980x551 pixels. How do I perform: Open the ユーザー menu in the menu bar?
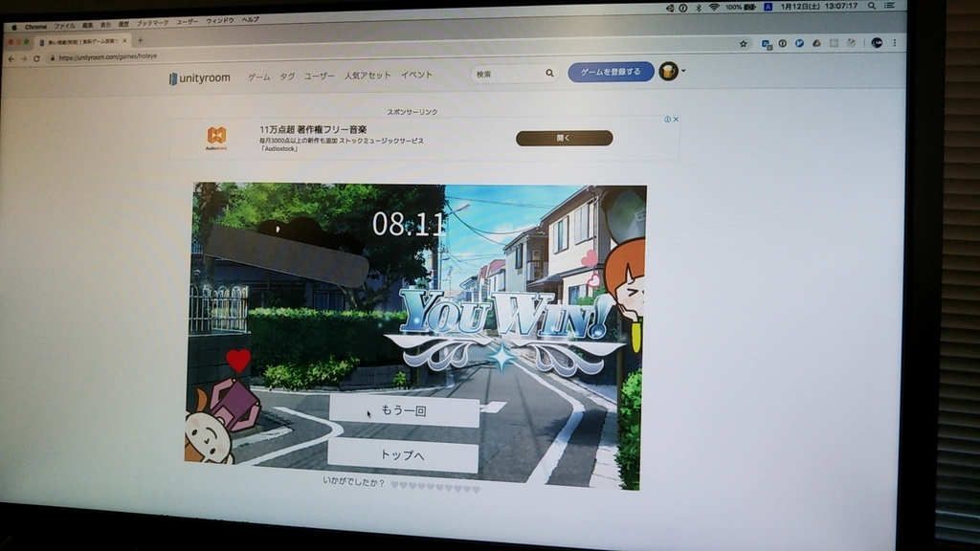[x=187, y=22]
